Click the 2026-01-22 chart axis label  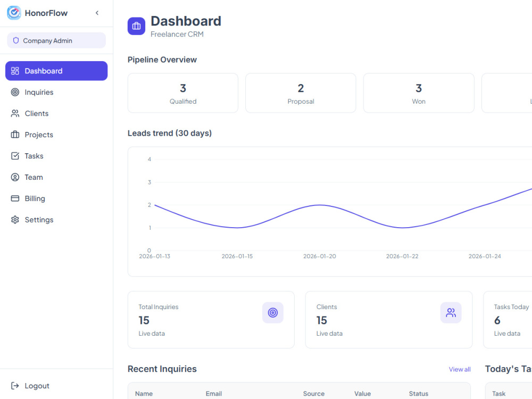[402, 256]
